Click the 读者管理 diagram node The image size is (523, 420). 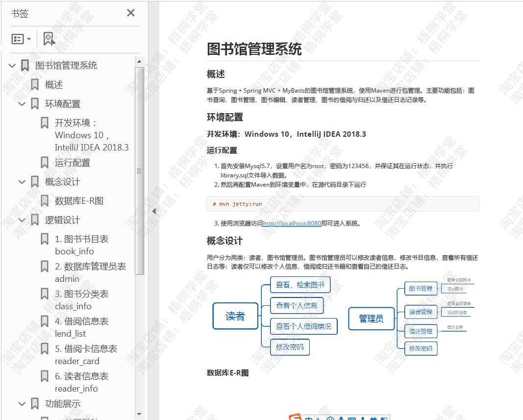pos(421,312)
